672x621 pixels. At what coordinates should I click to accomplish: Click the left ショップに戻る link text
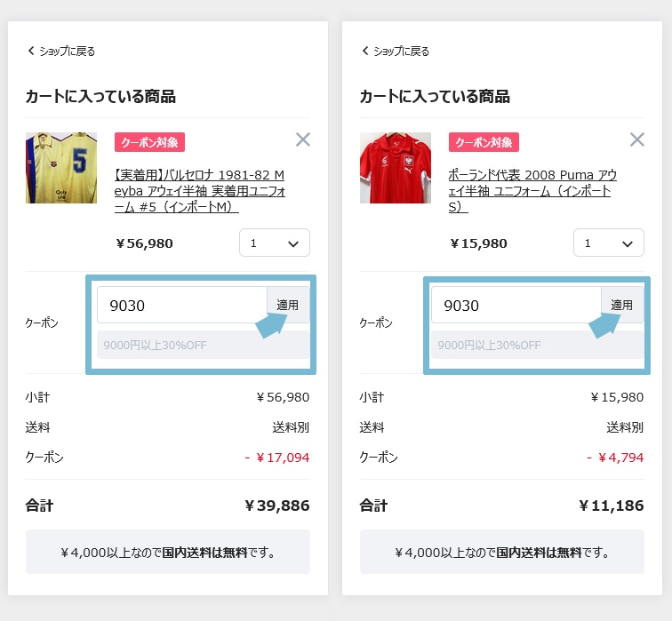coord(67,52)
